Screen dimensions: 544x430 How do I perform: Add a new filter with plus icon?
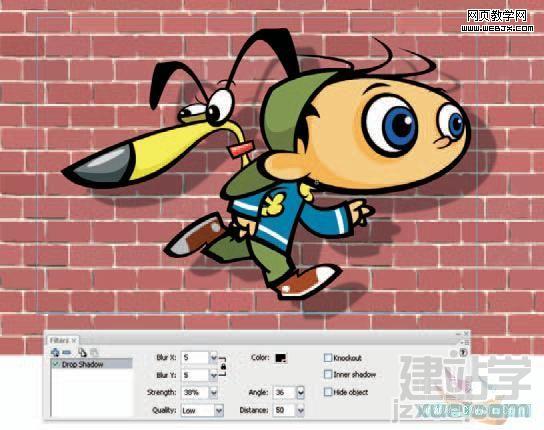(x=55, y=353)
